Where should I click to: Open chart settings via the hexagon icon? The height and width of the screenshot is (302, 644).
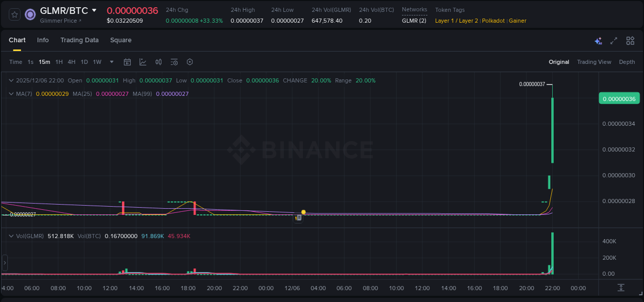click(190, 62)
